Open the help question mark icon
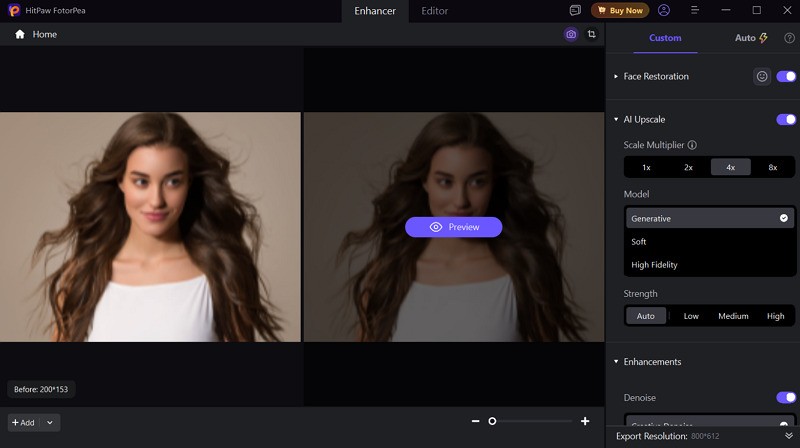This screenshot has width=800, height=448. point(789,38)
